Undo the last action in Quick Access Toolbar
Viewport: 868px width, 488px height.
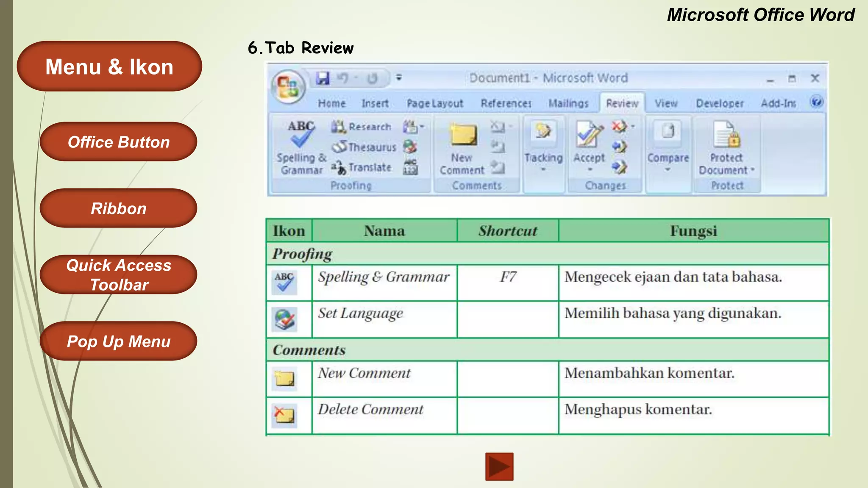[343, 78]
